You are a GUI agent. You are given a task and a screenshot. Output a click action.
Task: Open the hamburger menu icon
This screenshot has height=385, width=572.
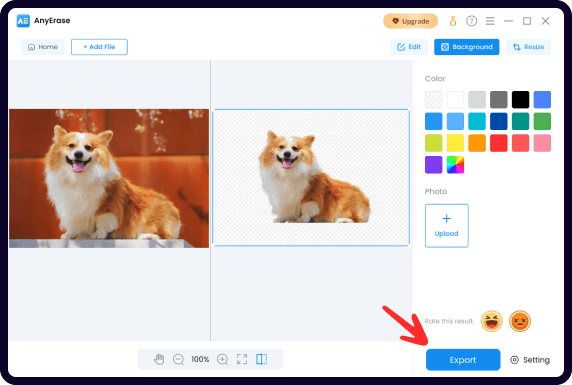coord(490,21)
